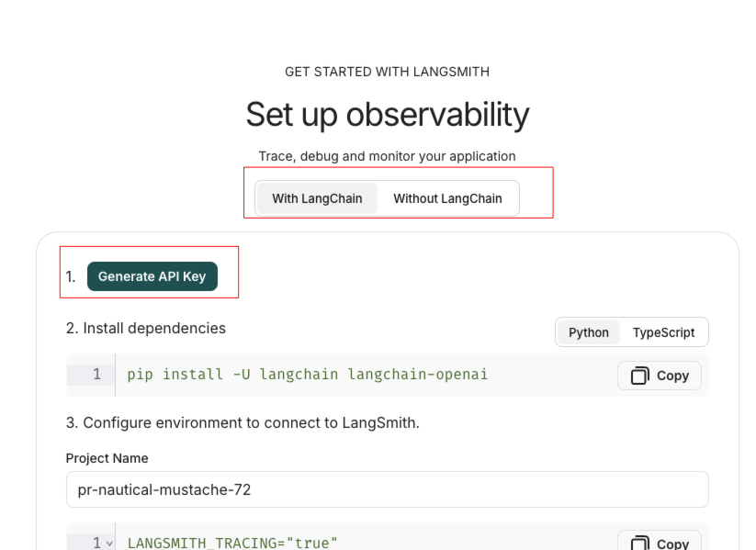Collapse the fold chevron beside LANGSMITH_TRACING line
The width and height of the screenshot is (756, 550).
109,544
